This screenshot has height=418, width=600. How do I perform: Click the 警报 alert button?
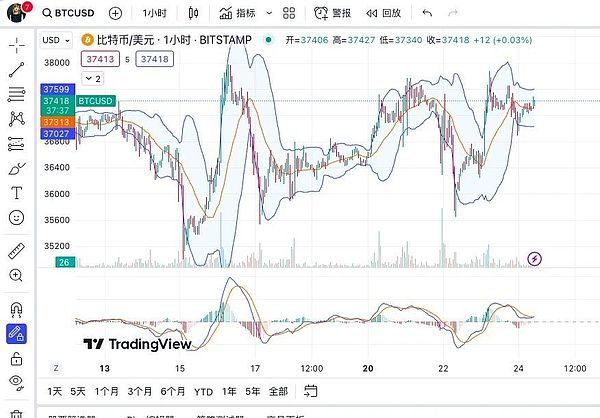click(333, 14)
